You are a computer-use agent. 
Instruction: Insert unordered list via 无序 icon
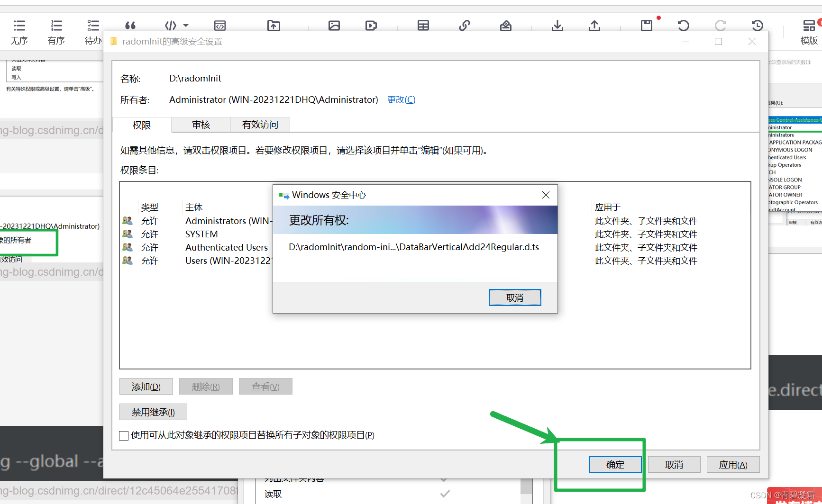coord(19,32)
